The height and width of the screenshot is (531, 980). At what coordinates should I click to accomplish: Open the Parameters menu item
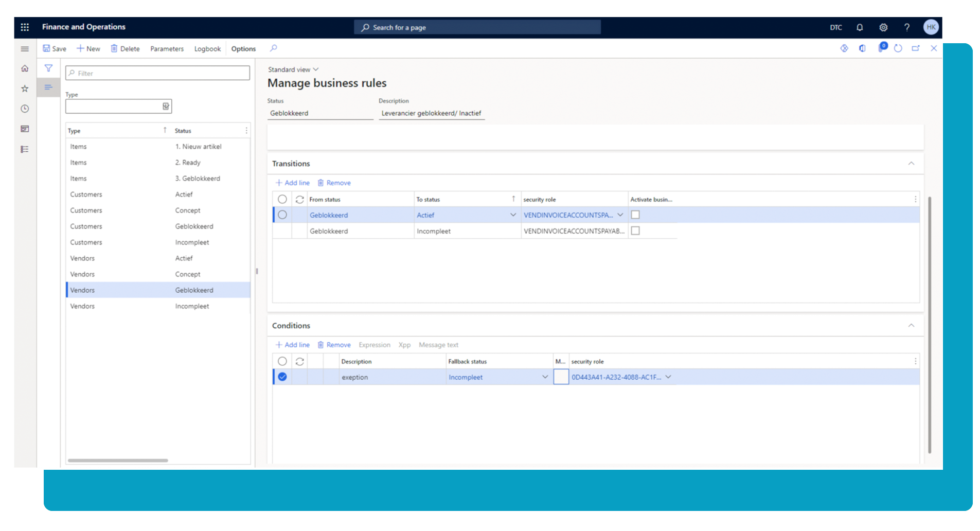tap(167, 49)
